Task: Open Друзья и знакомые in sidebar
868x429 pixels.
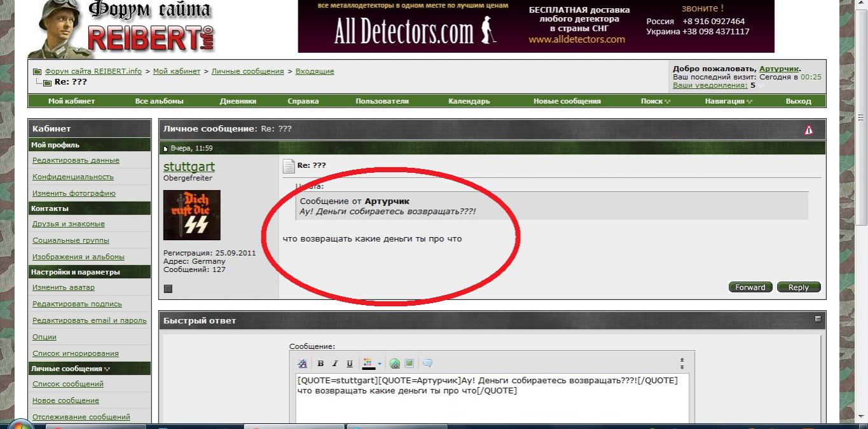Action: pos(69,224)
